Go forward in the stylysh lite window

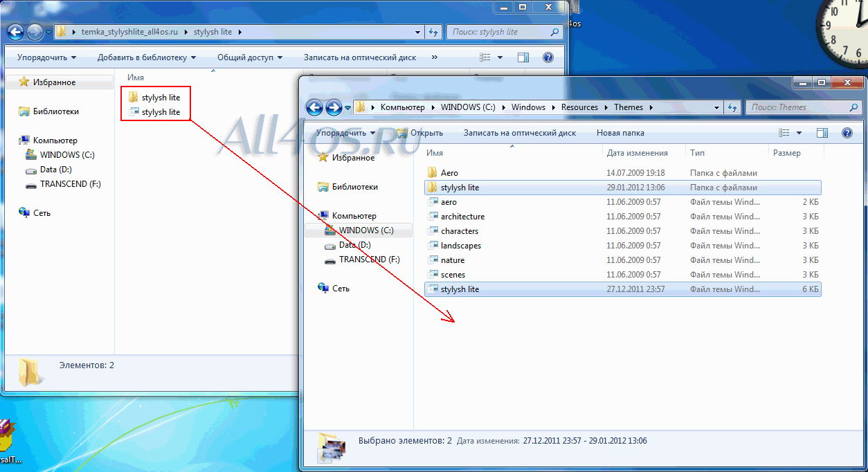pos(35,32)
